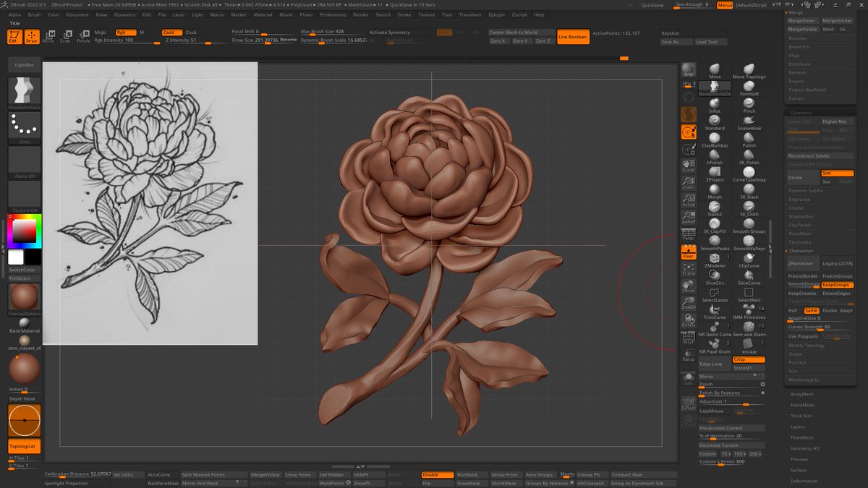This screenshot has width=868, height=488.
Task: Pick the SelectRect brush
Action: click(x=749, y=294)
